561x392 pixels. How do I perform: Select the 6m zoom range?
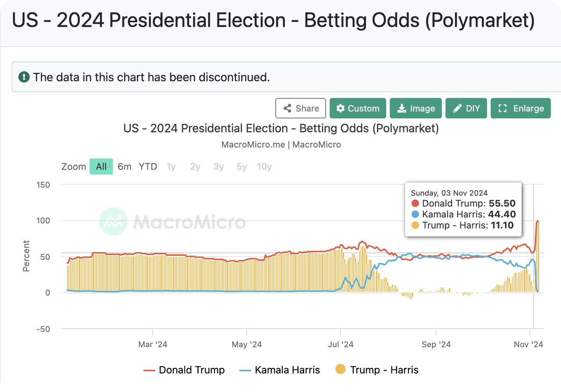124,167
